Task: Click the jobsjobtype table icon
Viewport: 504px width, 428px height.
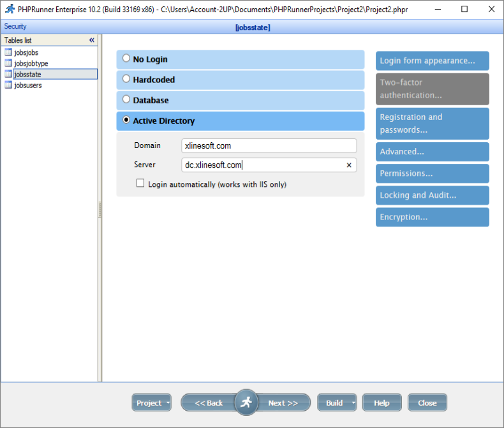Action: [8, 63]
